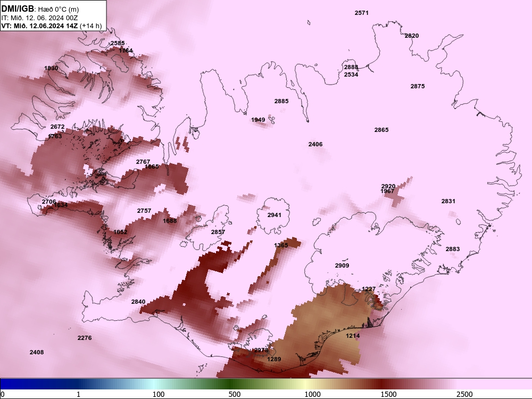Select the 1289 value label
This screenshot has height=399, width=532.
click(x=274, y=359)
